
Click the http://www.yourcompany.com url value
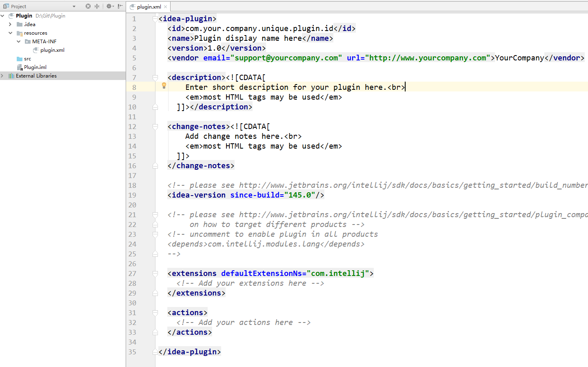(428, 58)
